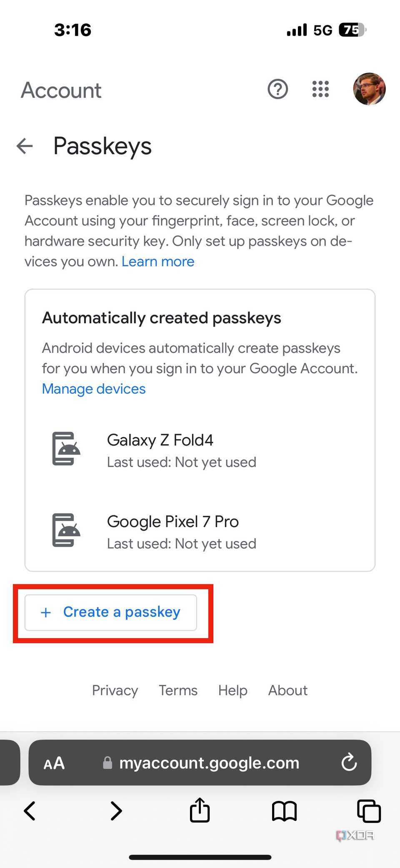Tap the Create a passkey button
Image resolution: width=400 pixels, height=868 pixels.
(x=111, y=612)
